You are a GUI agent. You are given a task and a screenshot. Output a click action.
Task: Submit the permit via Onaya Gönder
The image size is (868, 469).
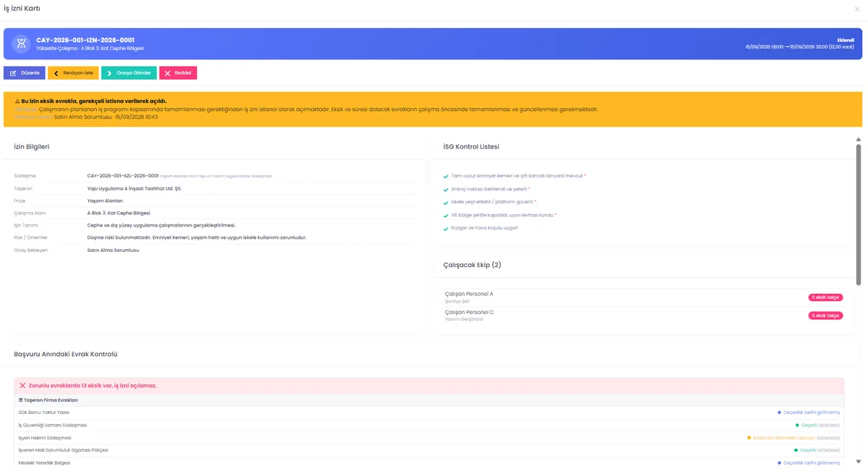[x=129, y=73]
